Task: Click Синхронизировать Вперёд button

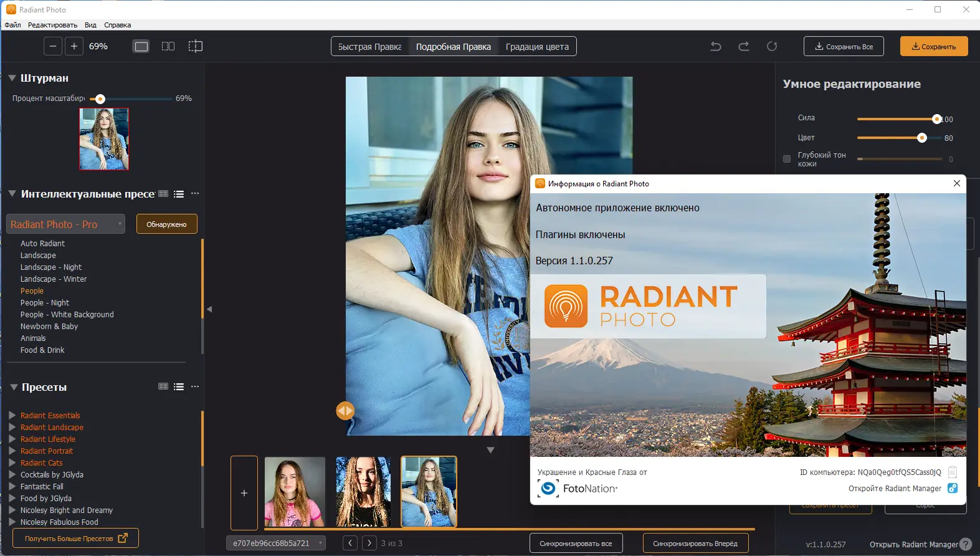Action: pos(695,543)
